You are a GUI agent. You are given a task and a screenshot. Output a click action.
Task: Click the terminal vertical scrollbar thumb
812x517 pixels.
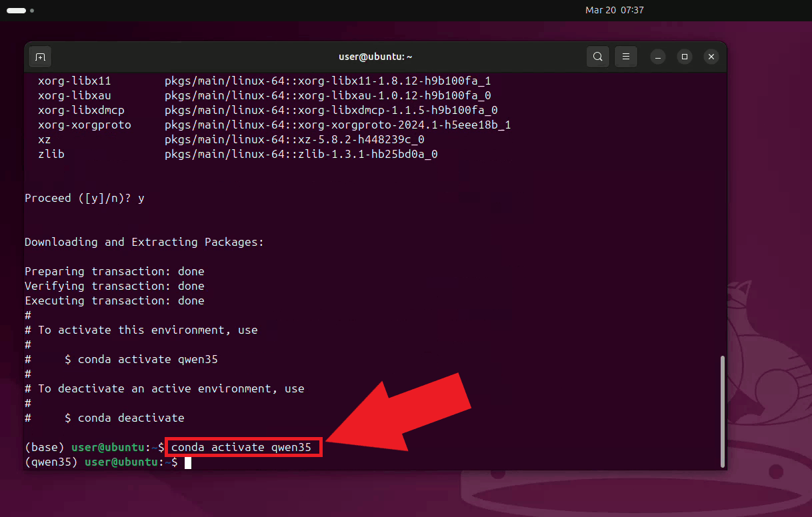[x=722, y=410]
